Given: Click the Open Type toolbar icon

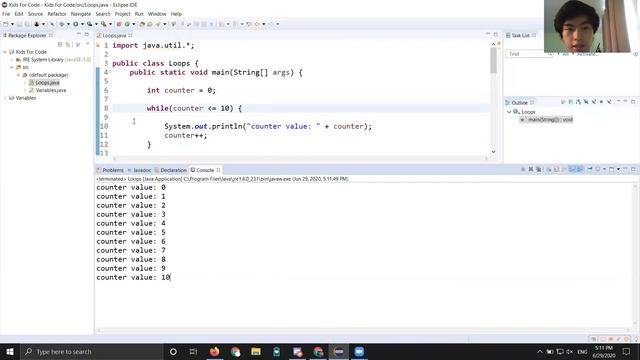Looking at the screenshot, I should (142, 24).
